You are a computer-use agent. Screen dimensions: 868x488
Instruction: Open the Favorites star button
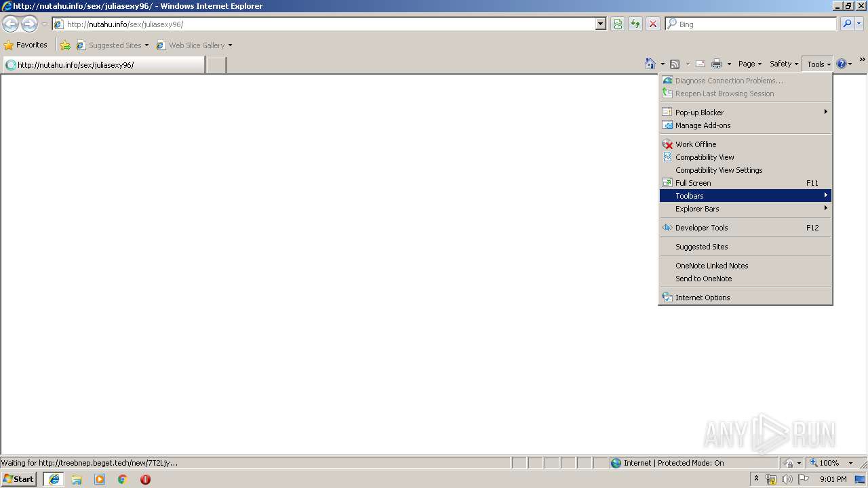pos(26,45)
